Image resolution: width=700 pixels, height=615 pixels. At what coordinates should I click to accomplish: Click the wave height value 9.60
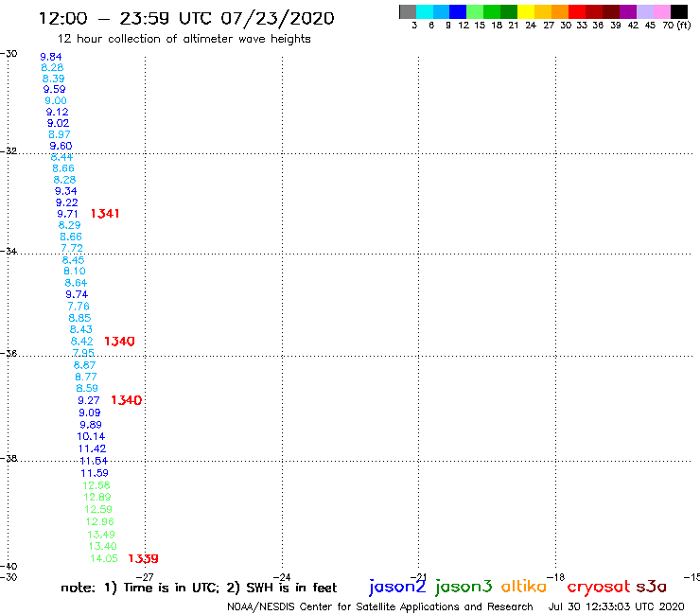61,146
